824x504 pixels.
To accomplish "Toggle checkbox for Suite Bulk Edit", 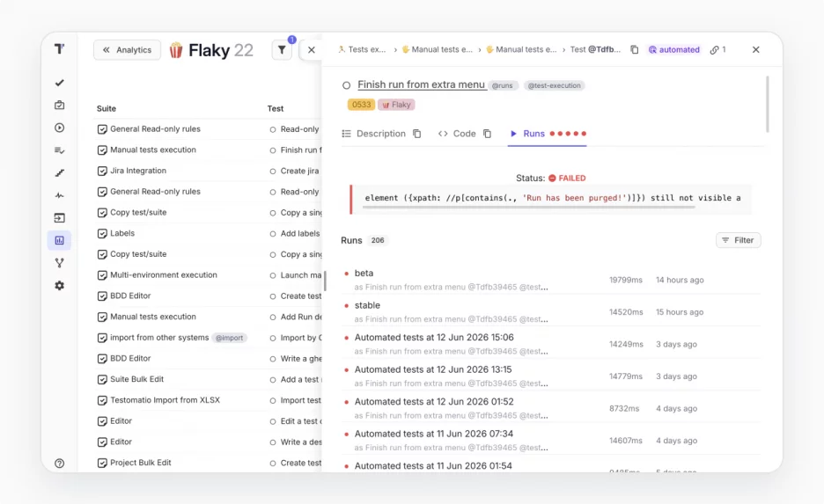I will 102,380.
